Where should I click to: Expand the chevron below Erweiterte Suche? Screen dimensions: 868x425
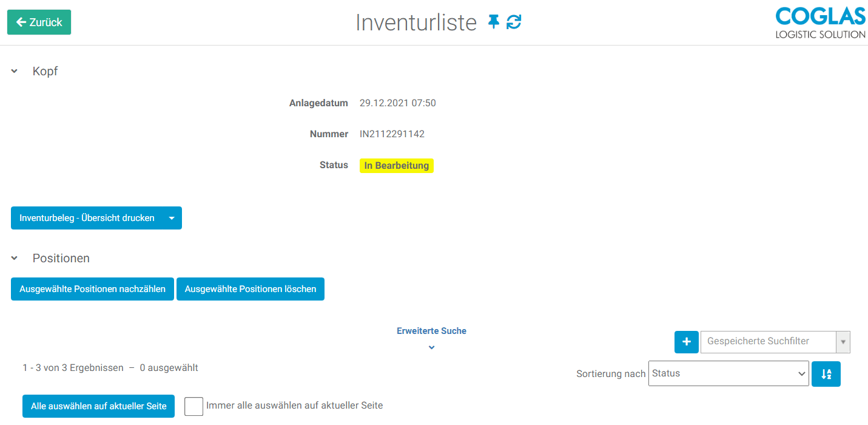[431, 347]
